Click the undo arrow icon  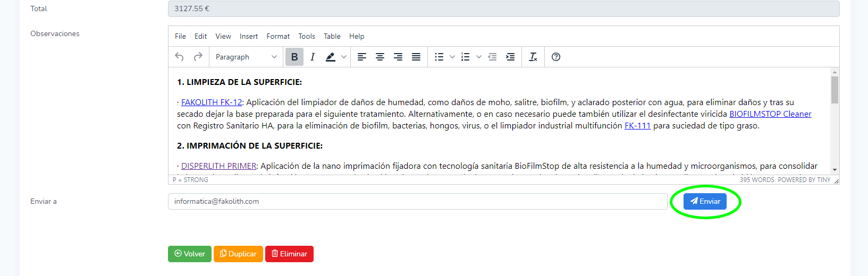(x=180, y=57)
